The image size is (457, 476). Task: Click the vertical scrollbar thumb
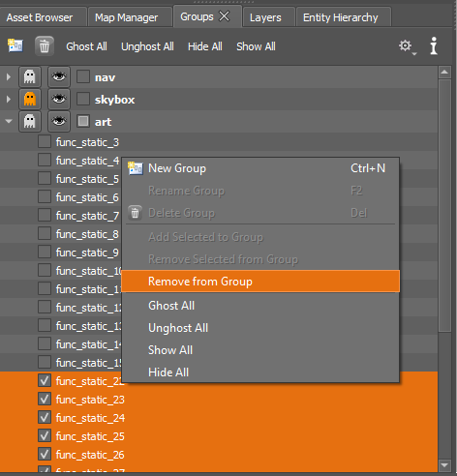pos(444,205)
